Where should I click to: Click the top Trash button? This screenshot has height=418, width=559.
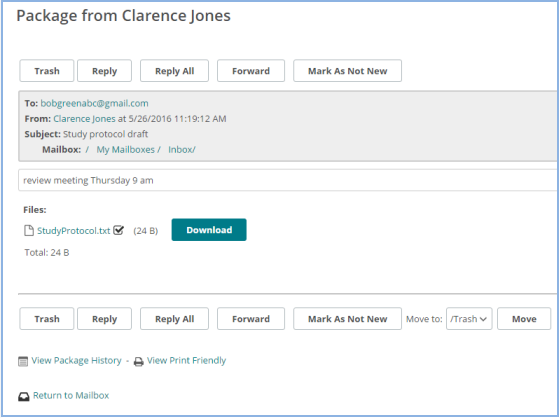click(x=47, y=71)
